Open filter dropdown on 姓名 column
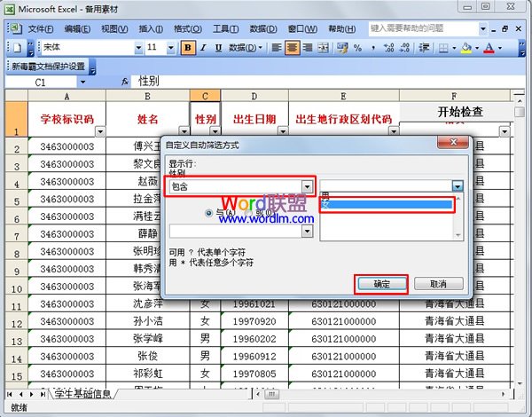Viewport: 532px width, 417px height. coord(184,131)
